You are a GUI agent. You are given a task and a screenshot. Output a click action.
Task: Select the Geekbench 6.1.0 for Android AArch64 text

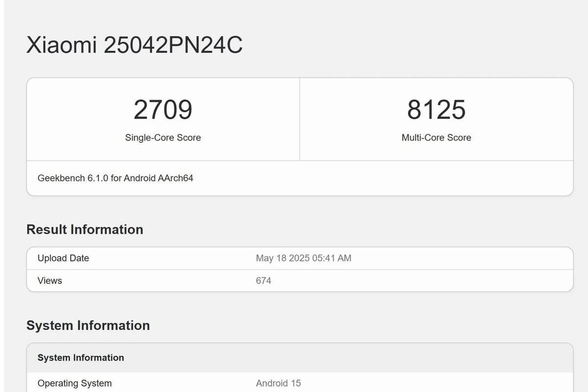click(x=115, y=178)
